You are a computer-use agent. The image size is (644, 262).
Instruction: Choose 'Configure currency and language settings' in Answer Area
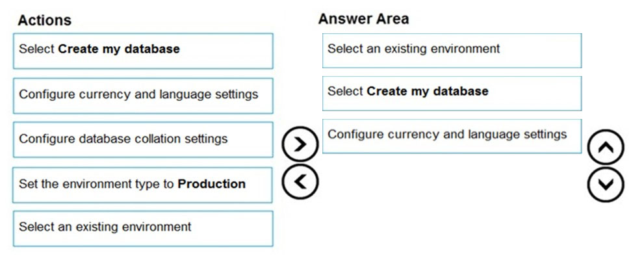pyautogui.click(x=452, y=137)
